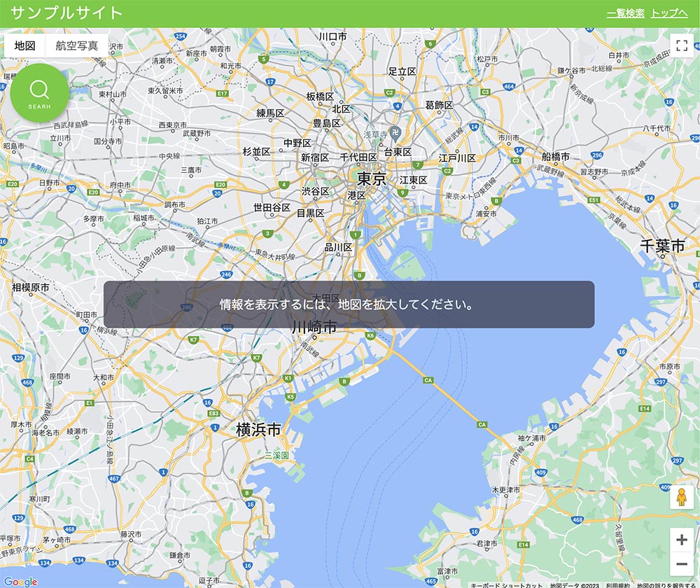
Task: Click the 足立区 ward label
Action: point(402,71)
